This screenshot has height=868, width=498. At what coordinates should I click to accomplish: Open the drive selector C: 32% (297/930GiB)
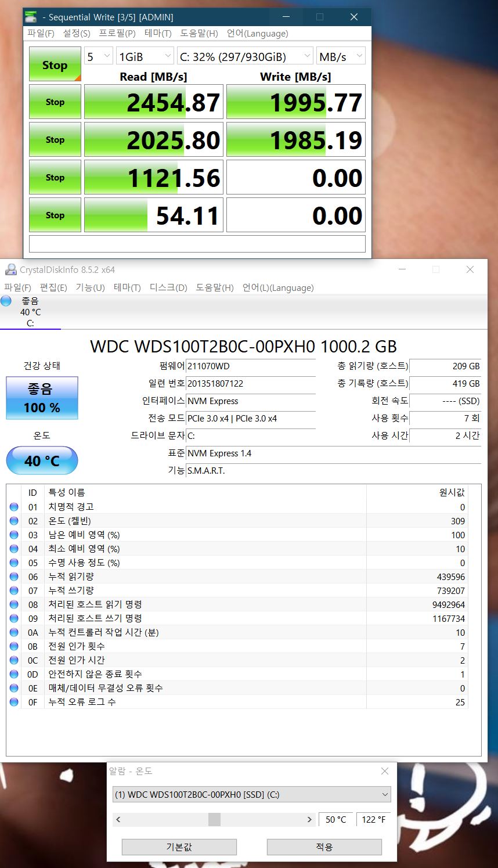point(245,56)
